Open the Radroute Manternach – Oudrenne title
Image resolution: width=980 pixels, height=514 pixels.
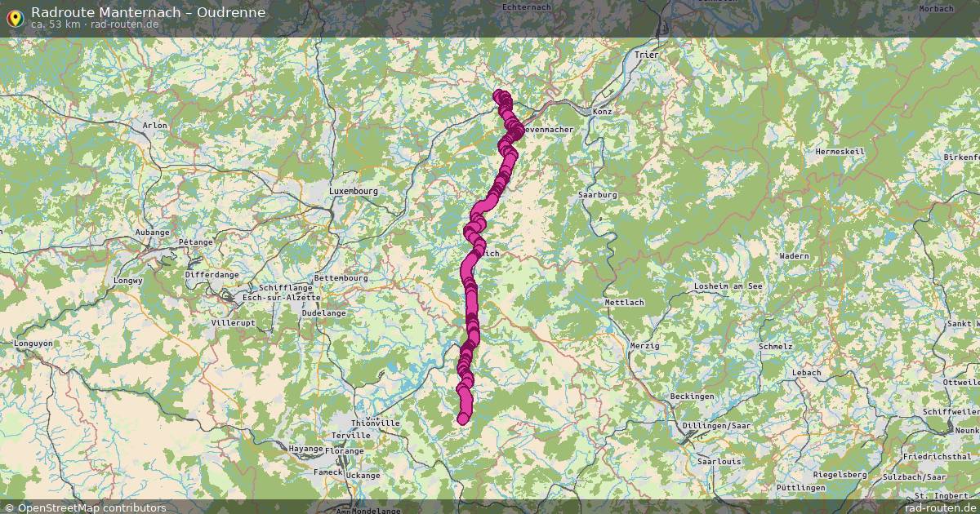point(148,11)
